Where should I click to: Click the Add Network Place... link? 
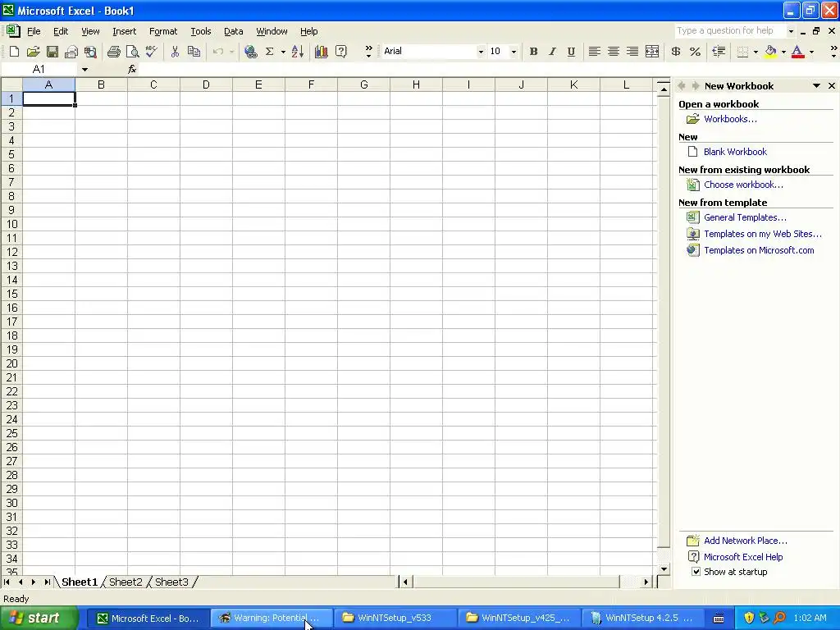[745, 541]
